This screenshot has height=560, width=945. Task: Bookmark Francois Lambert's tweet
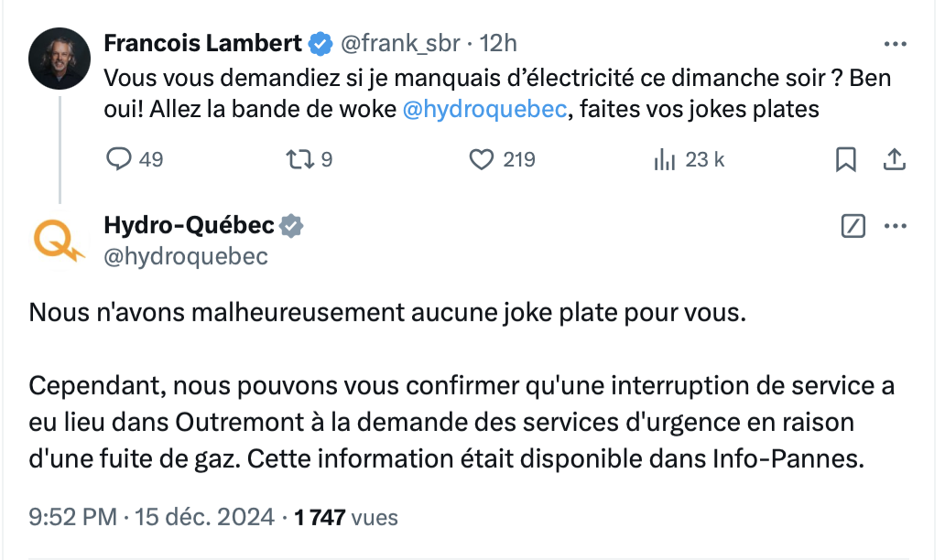point(845,159)
